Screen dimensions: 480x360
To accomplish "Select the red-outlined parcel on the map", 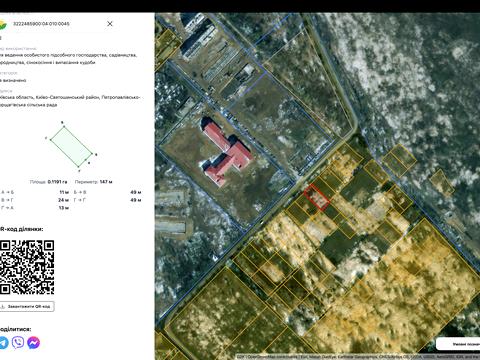I will point(317,197).
